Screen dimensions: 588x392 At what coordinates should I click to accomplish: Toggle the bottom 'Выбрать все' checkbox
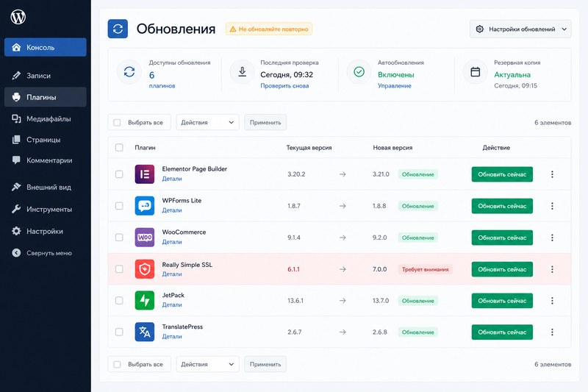coord(117,364)
